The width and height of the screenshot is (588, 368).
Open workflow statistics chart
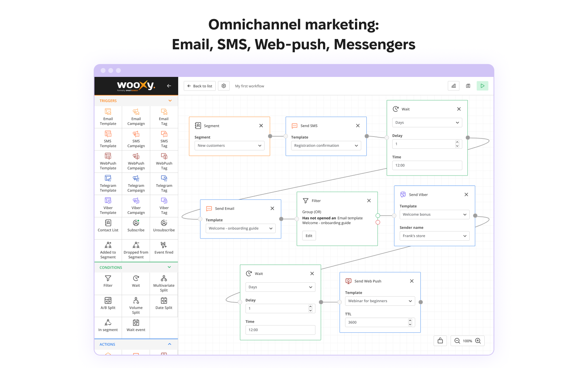[454, 86]
